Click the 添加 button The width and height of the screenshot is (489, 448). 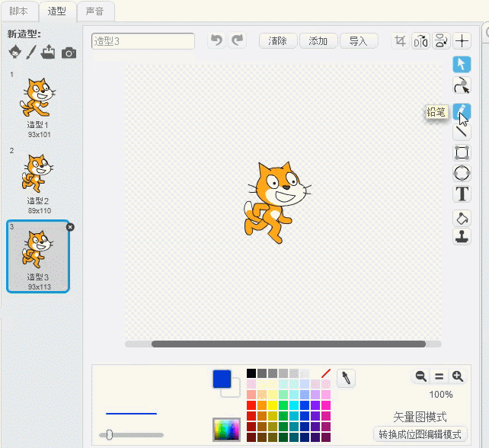pos(318,41)
